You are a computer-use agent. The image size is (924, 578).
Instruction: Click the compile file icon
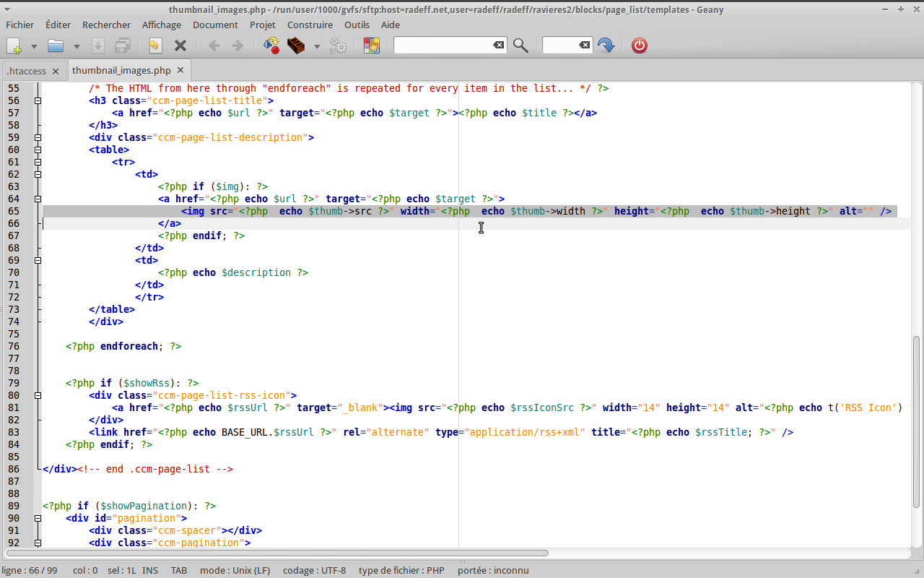point(271,46)
